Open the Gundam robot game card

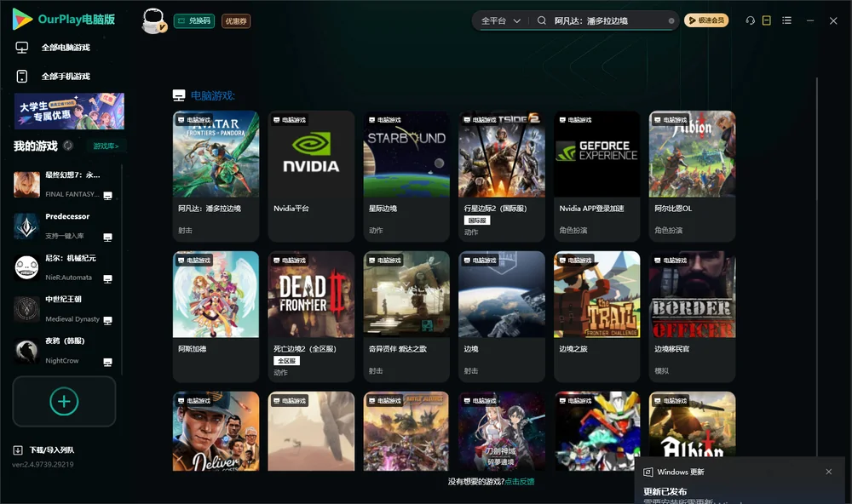click(597, 432)
